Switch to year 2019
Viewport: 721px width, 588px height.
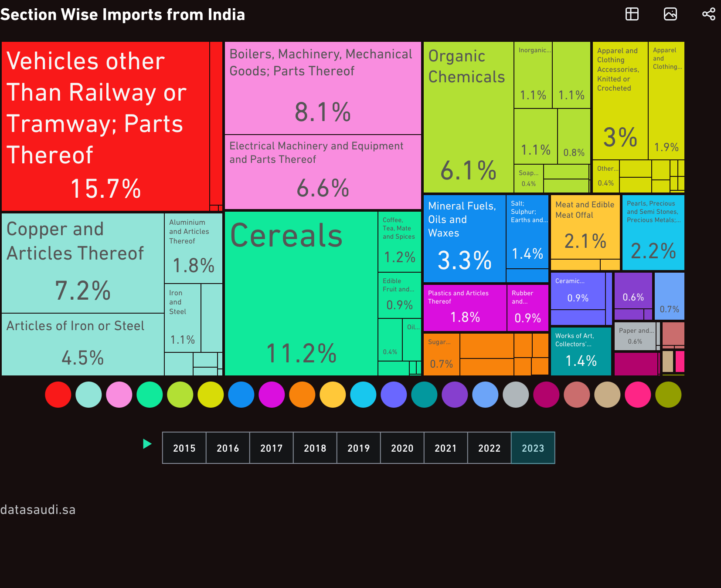[x=358, y=448]
